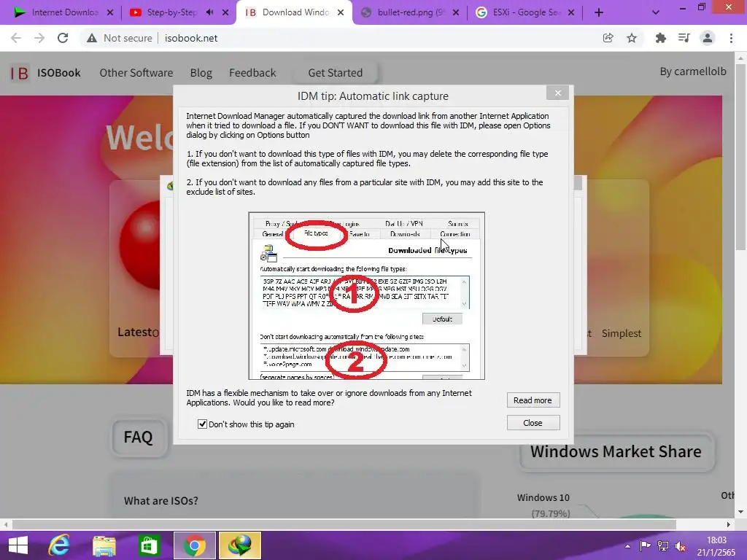Screen dimensions: 747x560
Task: Open Internet Download Manager taskbar icon
Action: pyautogui.click(x=239, y=545)
